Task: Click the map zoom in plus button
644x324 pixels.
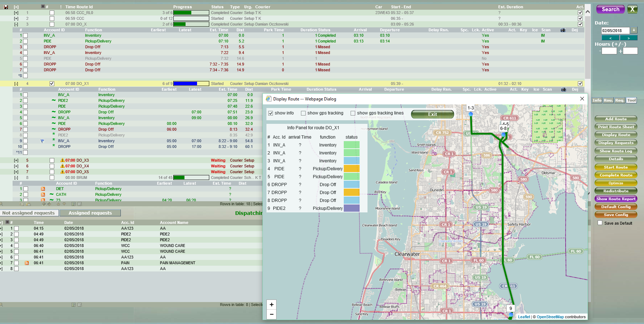Action: coord(271,305)
